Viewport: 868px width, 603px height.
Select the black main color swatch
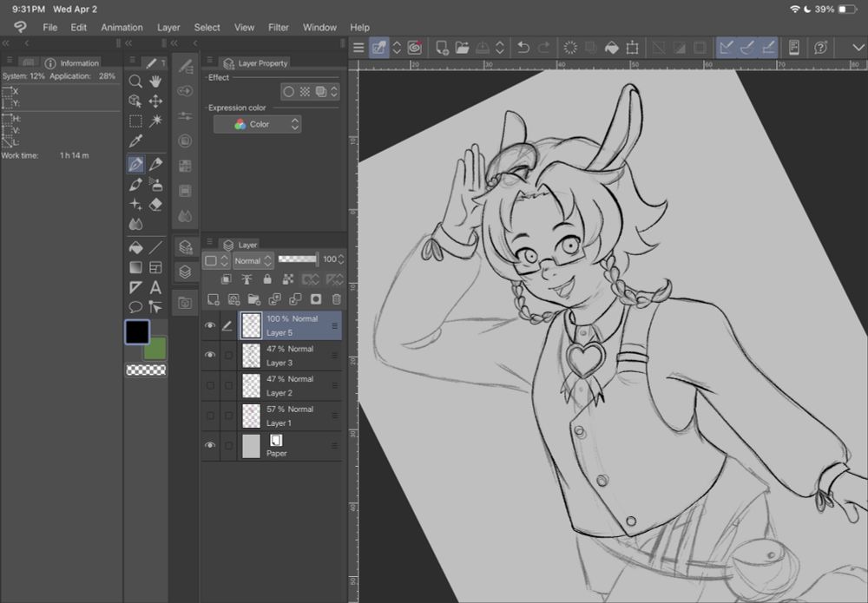[137, 332]
